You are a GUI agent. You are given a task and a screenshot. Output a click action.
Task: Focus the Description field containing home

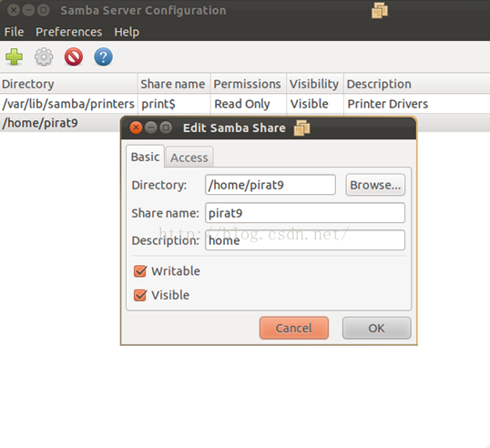pyautogui.click(x=305, y=240)
